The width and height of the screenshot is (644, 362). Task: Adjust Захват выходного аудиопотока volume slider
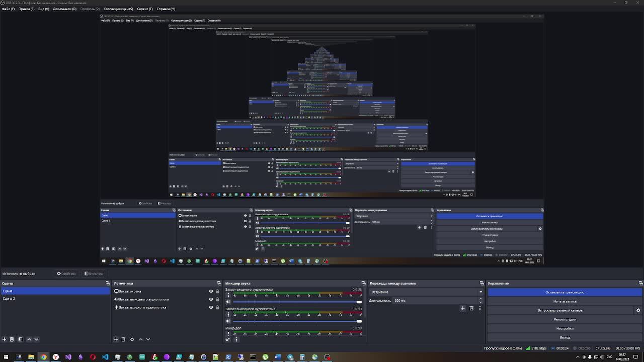297,321
